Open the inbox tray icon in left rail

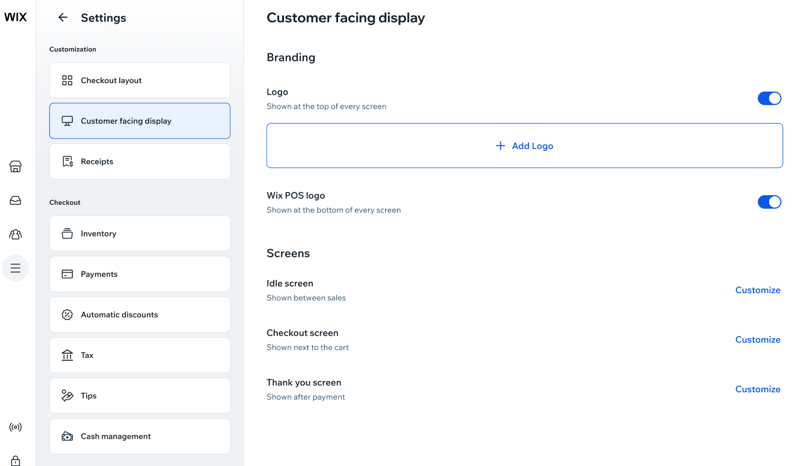15,200
